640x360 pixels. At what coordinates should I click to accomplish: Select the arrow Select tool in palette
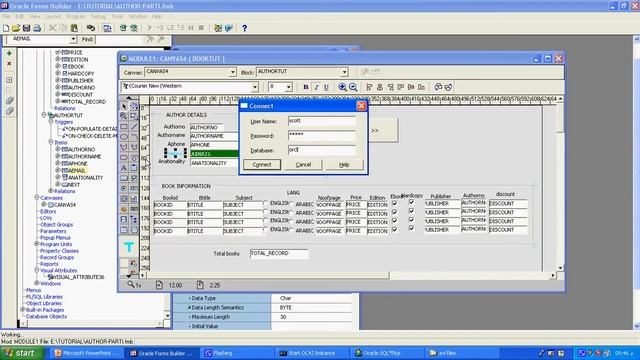[x=124, y=106]
